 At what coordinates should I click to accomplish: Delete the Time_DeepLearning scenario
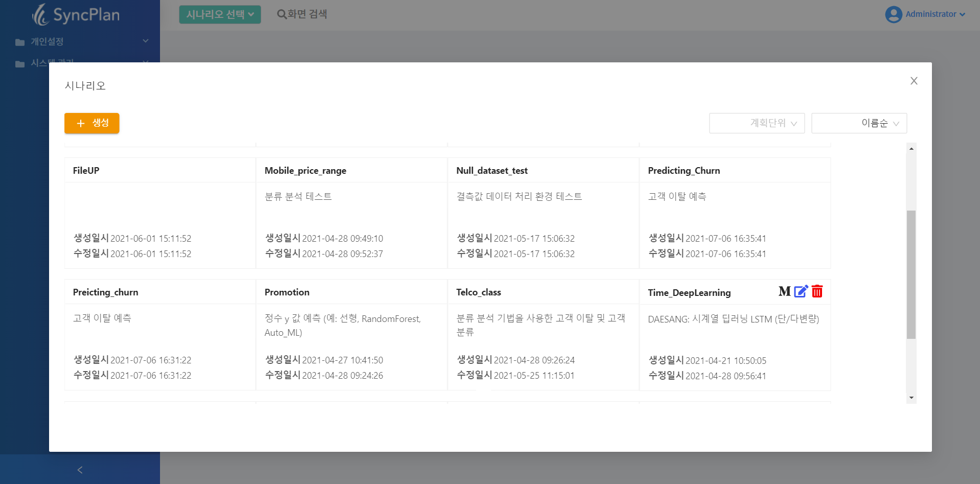817,291
